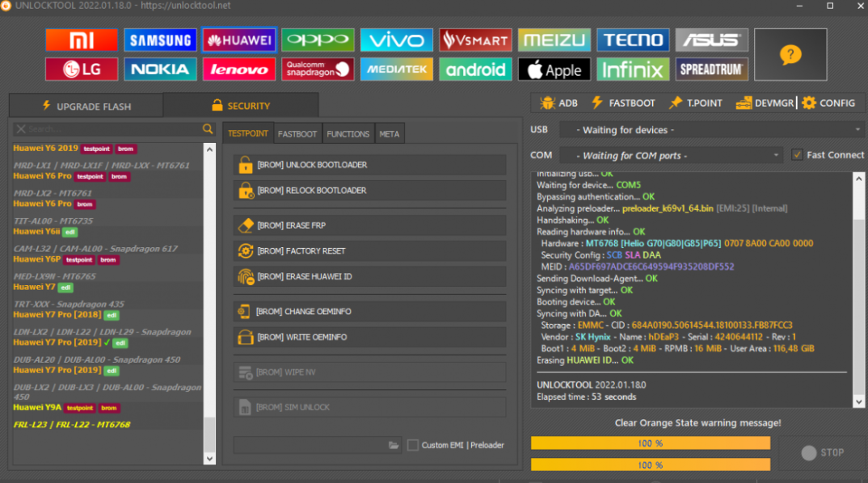Select the Lenovo brand icon
868x483 pixels.
coord(239,69)
